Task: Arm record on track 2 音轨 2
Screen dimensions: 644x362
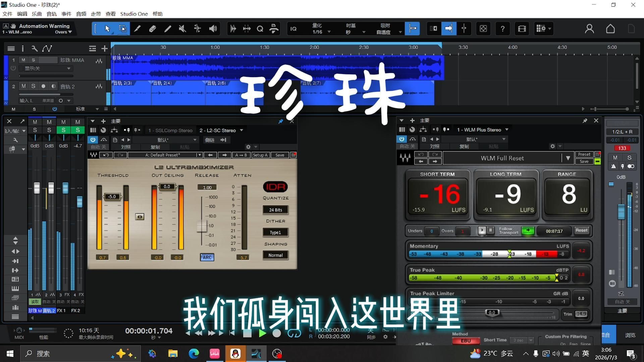Action: pyautogui.click(x=43, y=86)
